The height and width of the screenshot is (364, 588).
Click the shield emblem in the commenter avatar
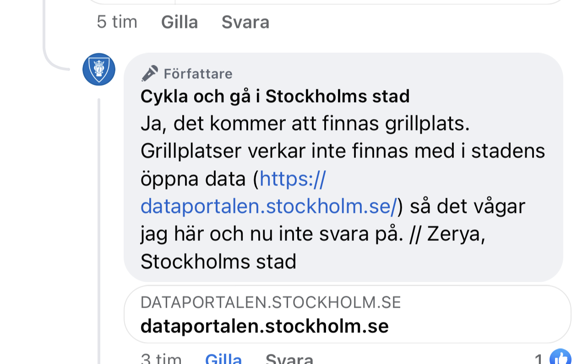point(98,70)
